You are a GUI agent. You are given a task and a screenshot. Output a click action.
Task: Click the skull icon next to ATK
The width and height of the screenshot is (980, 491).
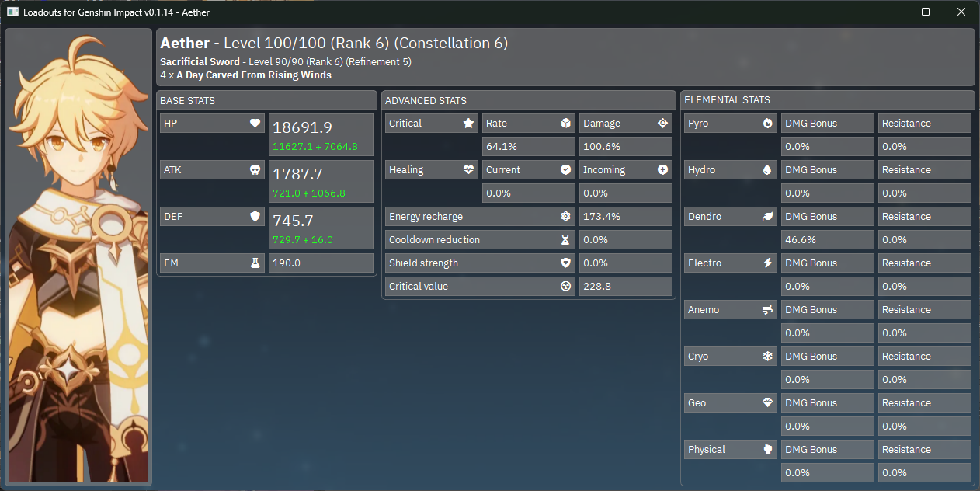[x=255, y=170]
